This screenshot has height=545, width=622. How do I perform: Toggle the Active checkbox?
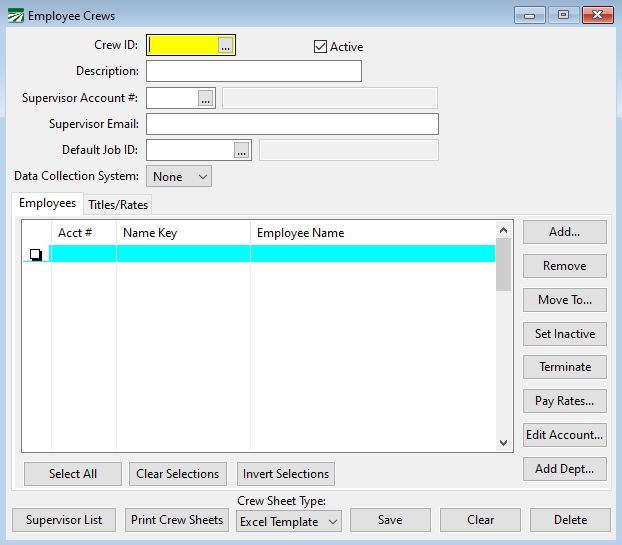[321, 46]
